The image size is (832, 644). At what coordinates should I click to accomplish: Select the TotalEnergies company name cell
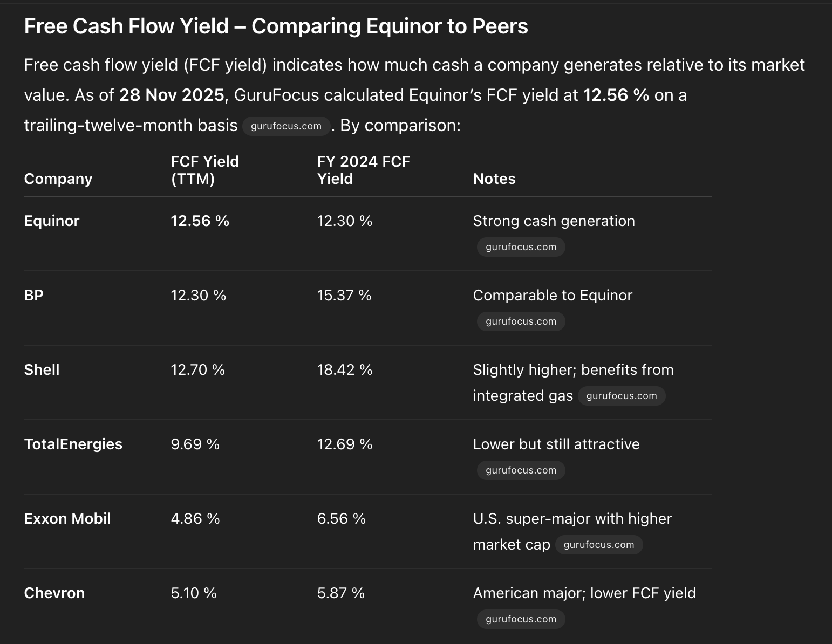73,444
